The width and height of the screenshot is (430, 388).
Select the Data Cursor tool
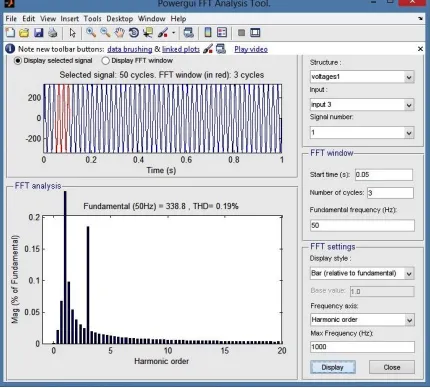coord(147,32)
